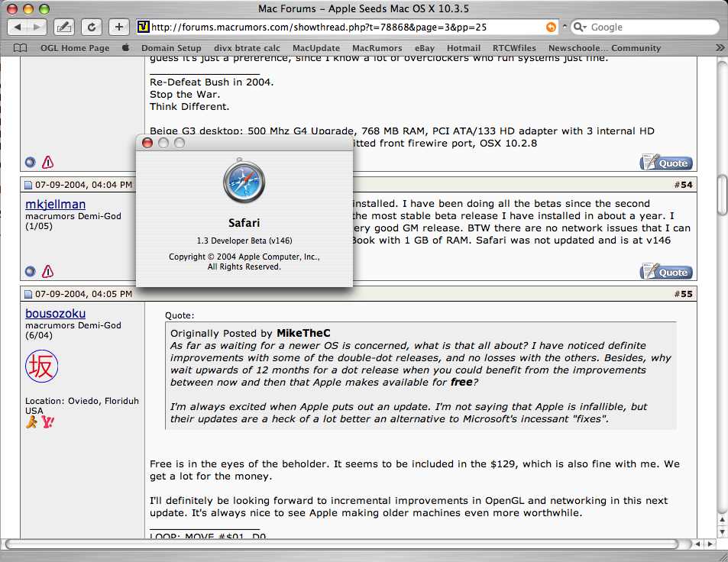Go back with the Safari back arrow
The width and height of the screenshot is (728, 562).
point(18,27)
